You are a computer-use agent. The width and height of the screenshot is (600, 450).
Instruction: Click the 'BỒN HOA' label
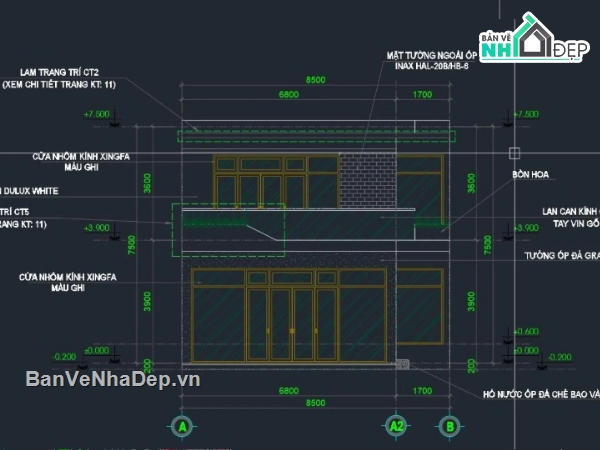click(x=530, y=174)
